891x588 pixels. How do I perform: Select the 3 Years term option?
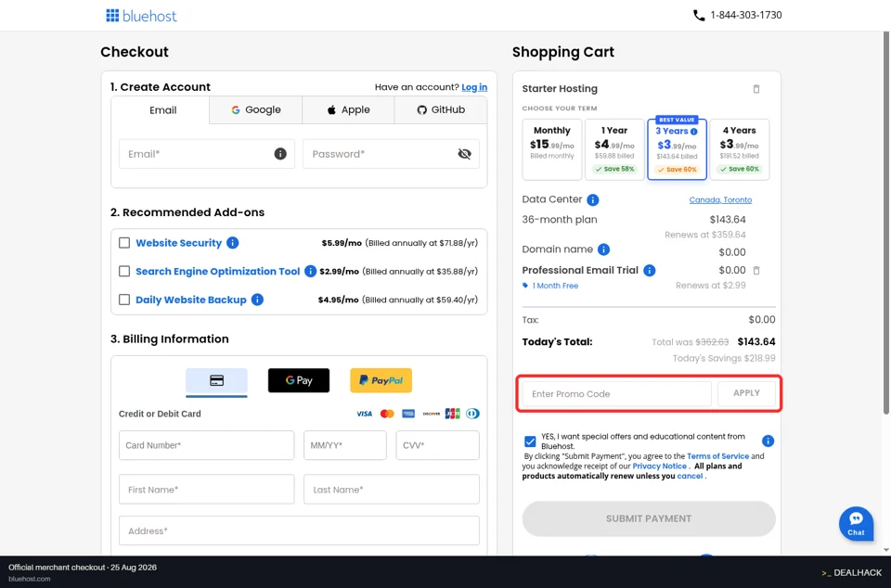tap(677, 149)
